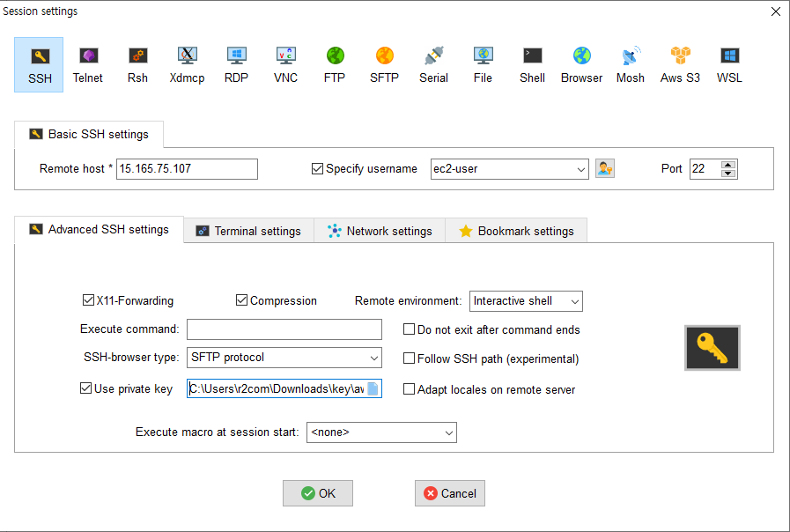The image size is (790, 532).
Task: Select the SSH session type
Action: (39, 64)
